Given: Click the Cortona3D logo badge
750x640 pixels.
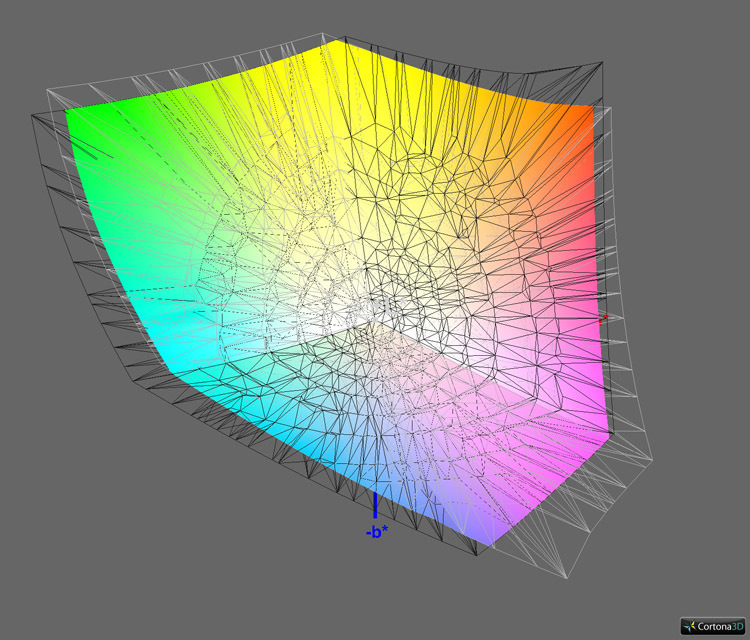Looking at the screenshot, I should tap(713, 626).
